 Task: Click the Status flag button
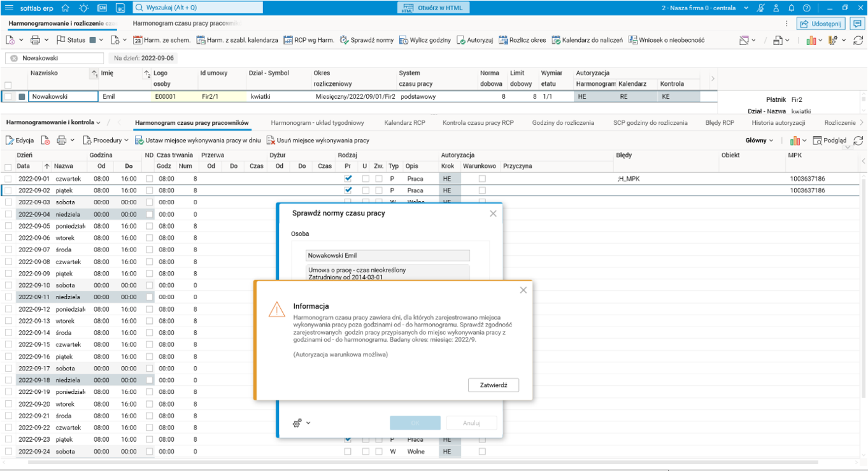pyautogui.click(x=71, y=40)
